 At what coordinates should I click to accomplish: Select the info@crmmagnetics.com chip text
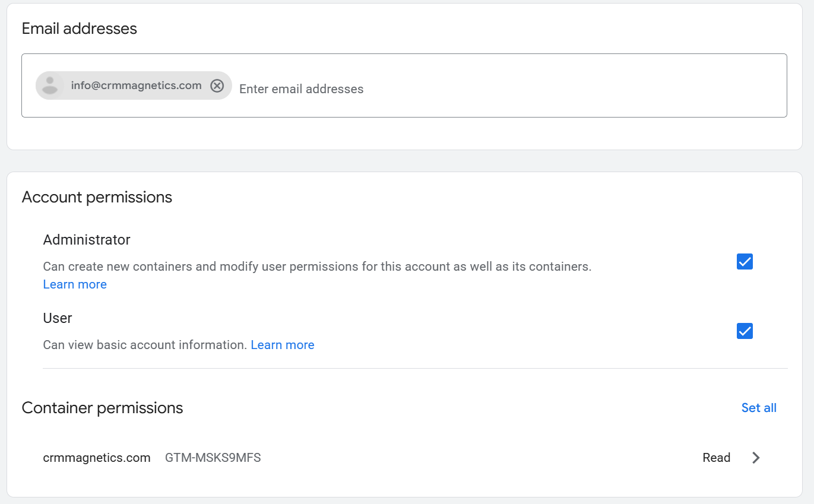136,85
